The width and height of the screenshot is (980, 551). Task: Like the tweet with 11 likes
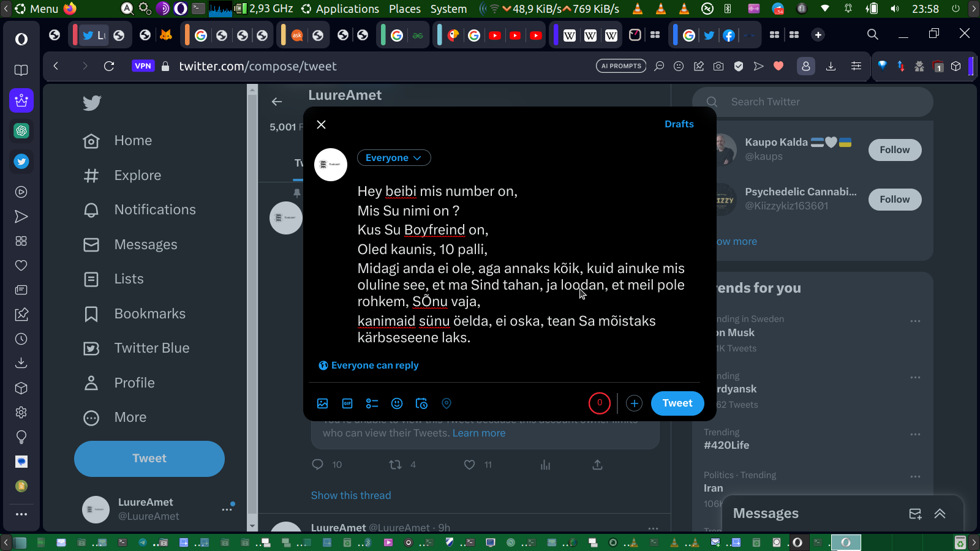click(x=470, y=465)
